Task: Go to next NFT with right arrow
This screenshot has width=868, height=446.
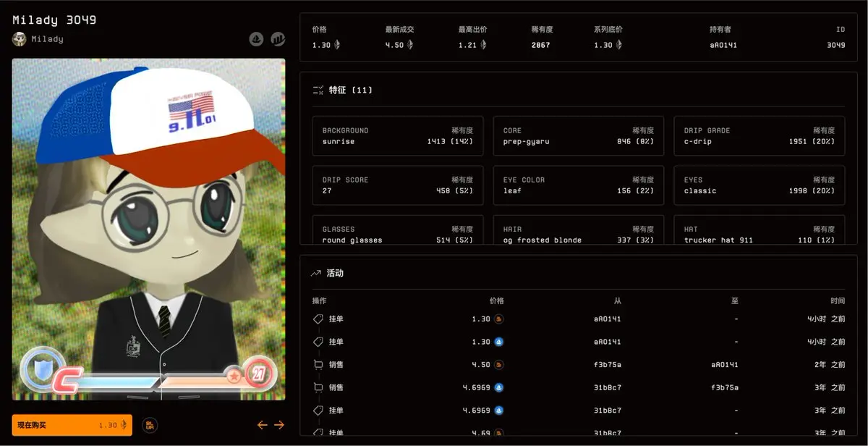Action: [x=279, y=426]
